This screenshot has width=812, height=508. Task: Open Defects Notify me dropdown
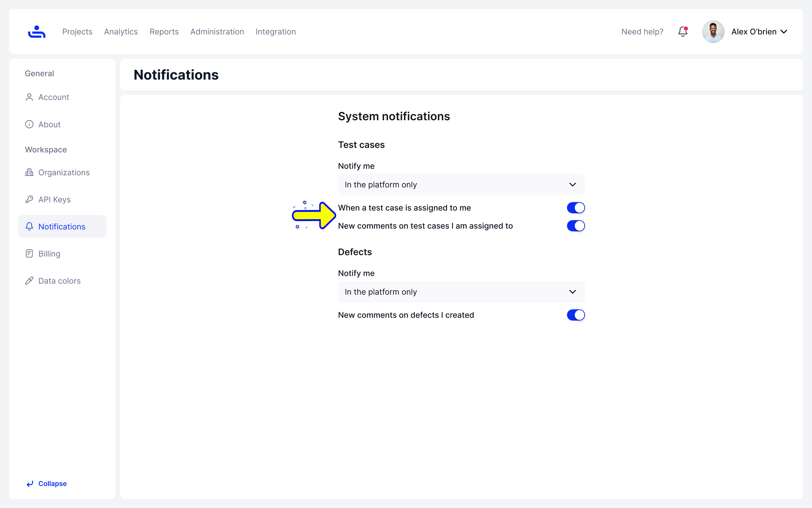point(461,292)
